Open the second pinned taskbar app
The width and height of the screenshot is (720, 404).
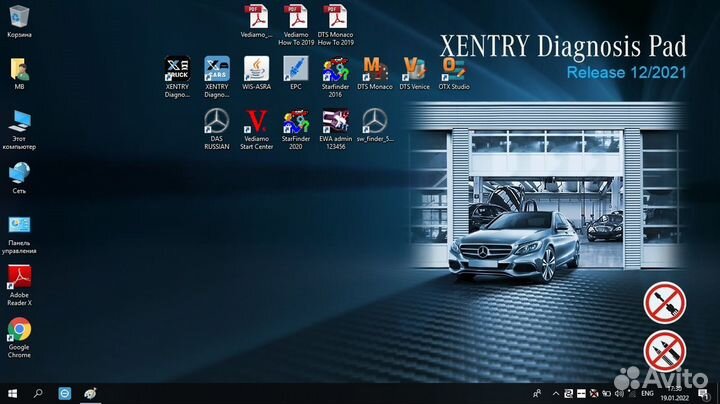90,393
